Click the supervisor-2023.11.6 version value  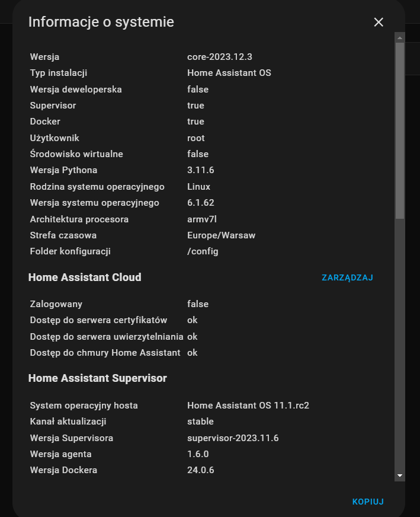[233, 438]
